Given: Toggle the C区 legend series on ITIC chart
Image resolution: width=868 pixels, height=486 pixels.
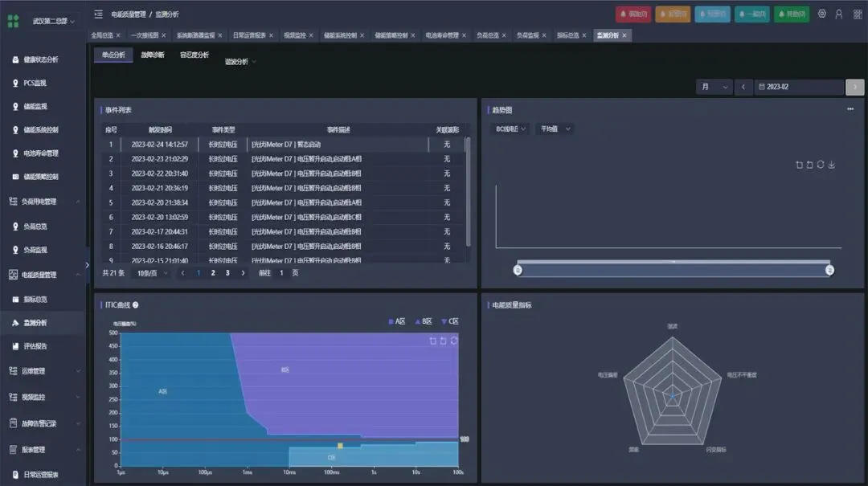Looking at the screenshot, I should coord(450,321).
